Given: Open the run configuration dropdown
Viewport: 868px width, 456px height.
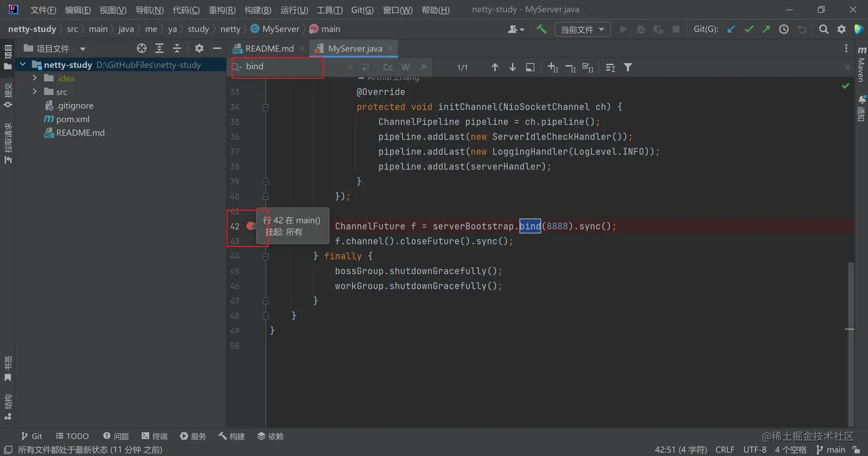Looking at the screenshot, I should (582, 29).
